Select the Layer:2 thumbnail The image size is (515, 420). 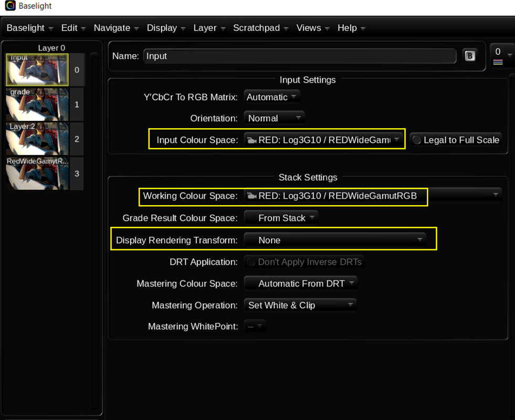pyautogui.click(x=37, y=139)
